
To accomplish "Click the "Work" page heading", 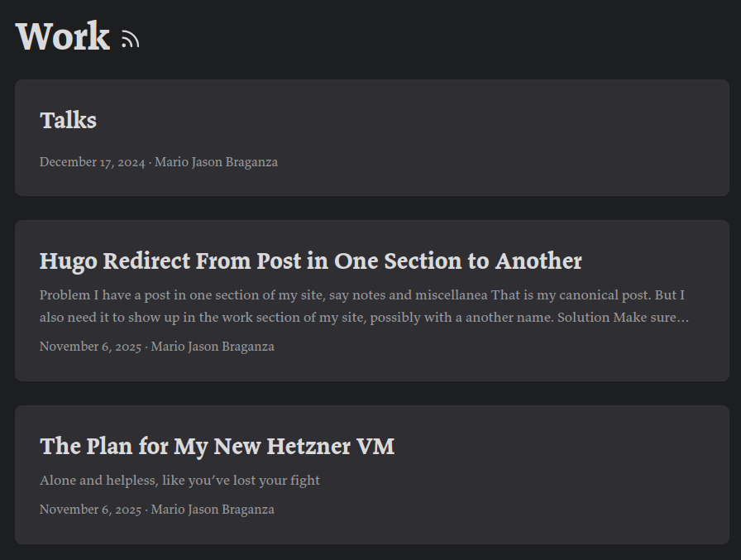I will point(61,36).
